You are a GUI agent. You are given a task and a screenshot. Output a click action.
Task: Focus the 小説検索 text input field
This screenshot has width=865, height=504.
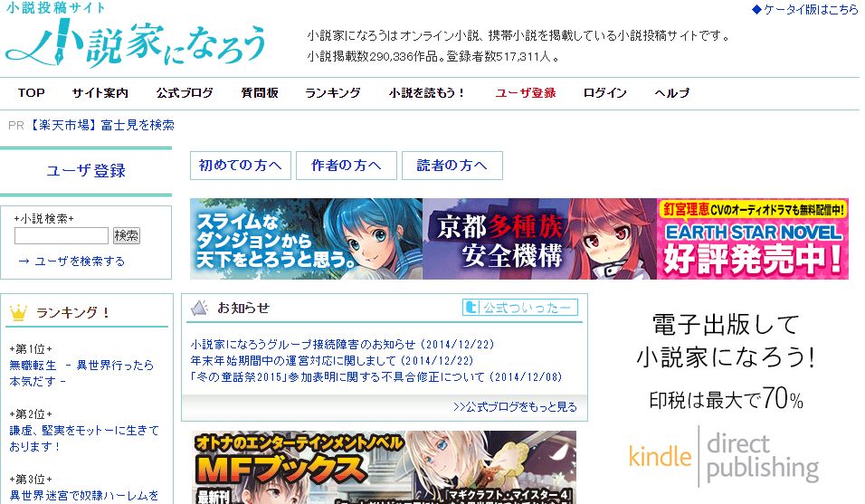pyautogui.click(x=62, y=236)
